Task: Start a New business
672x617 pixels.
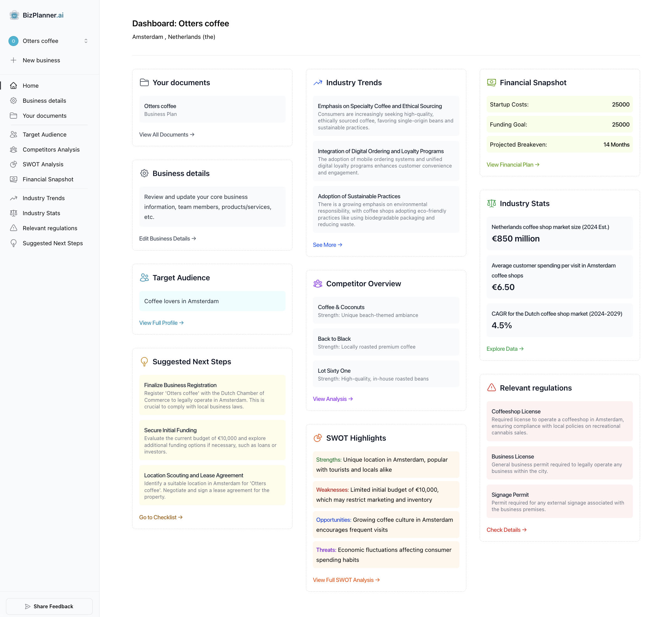Action: coord(41,60)
